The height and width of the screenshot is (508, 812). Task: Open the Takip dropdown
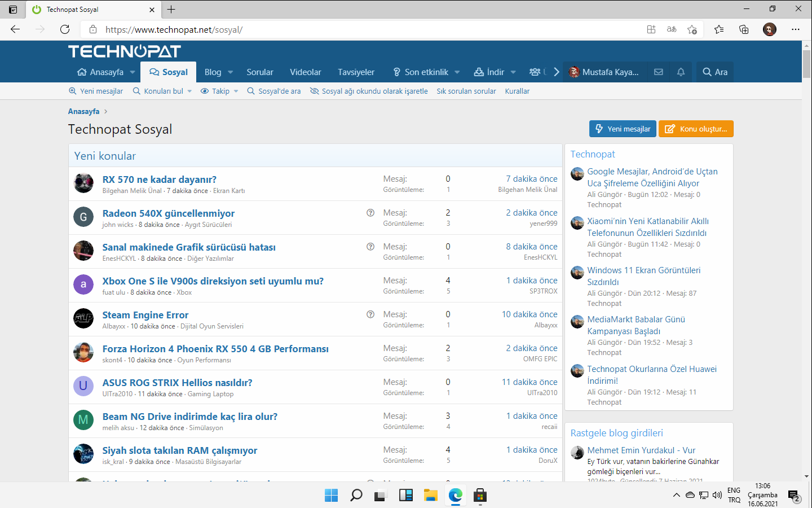pos(219,91)
